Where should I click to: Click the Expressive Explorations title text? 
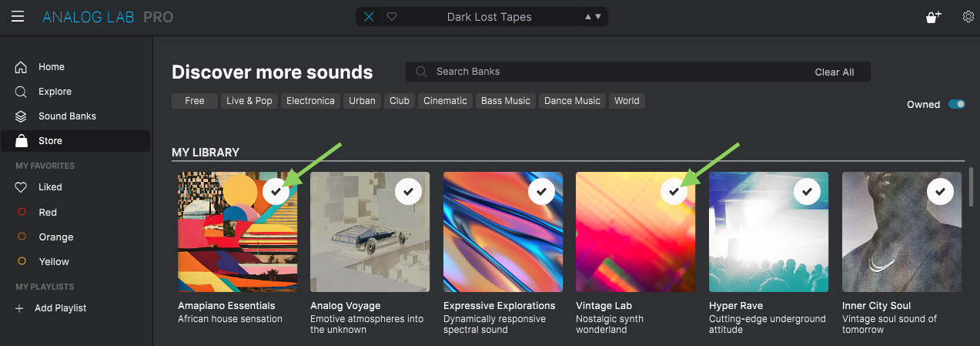click(x=500, y=306)
